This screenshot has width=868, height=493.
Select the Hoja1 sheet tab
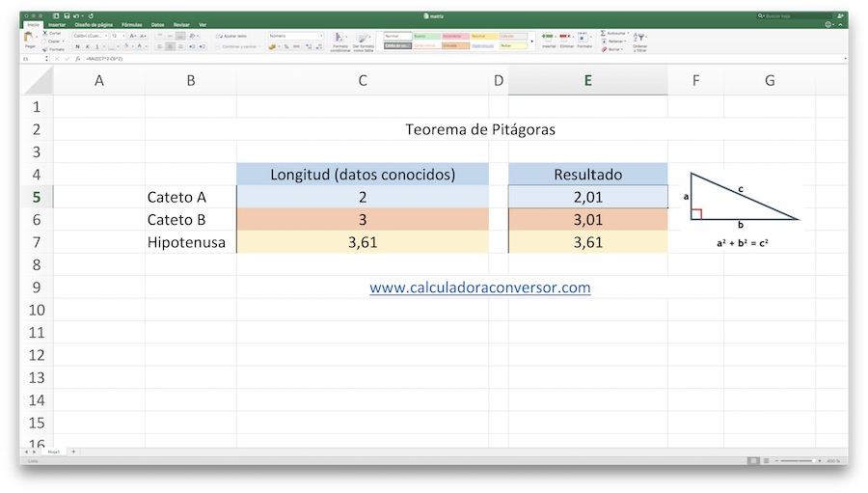54,452
